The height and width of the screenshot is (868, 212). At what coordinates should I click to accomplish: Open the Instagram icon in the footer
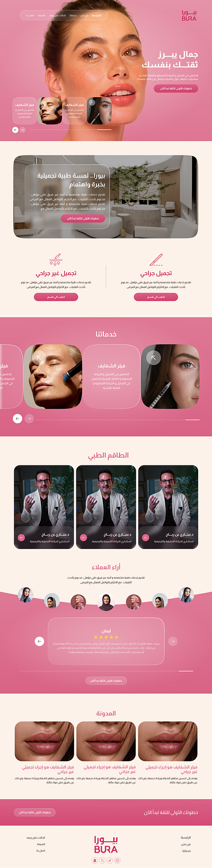pos(118,861)
